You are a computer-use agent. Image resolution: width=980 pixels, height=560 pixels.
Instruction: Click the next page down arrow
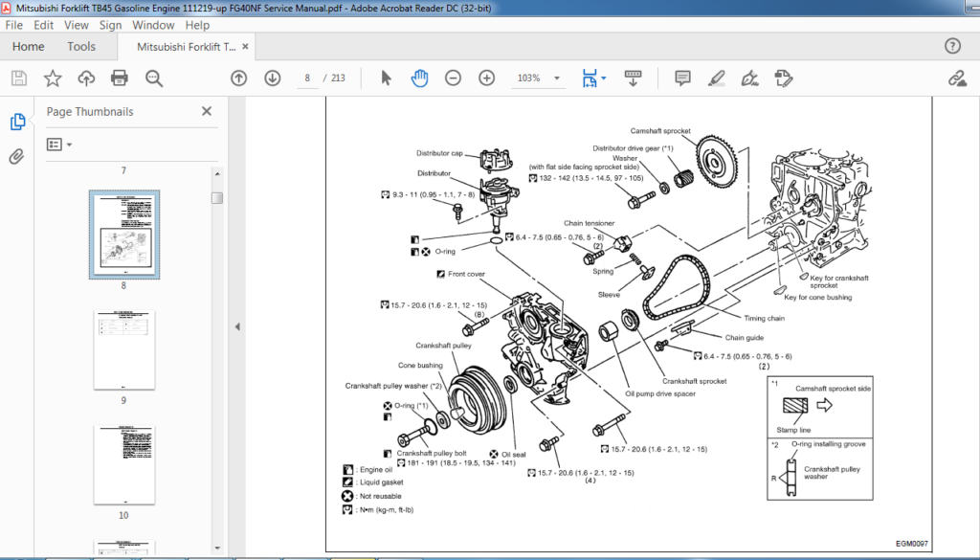click(x=273, y=78)
